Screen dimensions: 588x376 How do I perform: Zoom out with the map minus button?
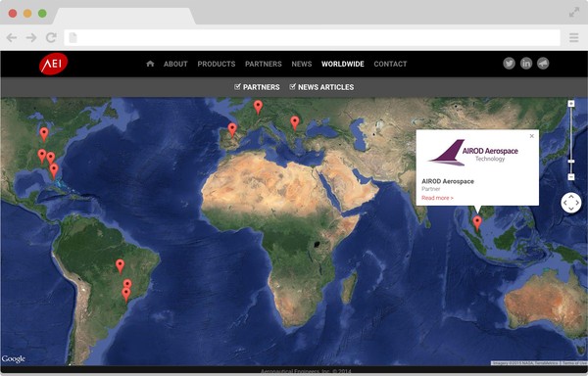(x=571, y=176)
